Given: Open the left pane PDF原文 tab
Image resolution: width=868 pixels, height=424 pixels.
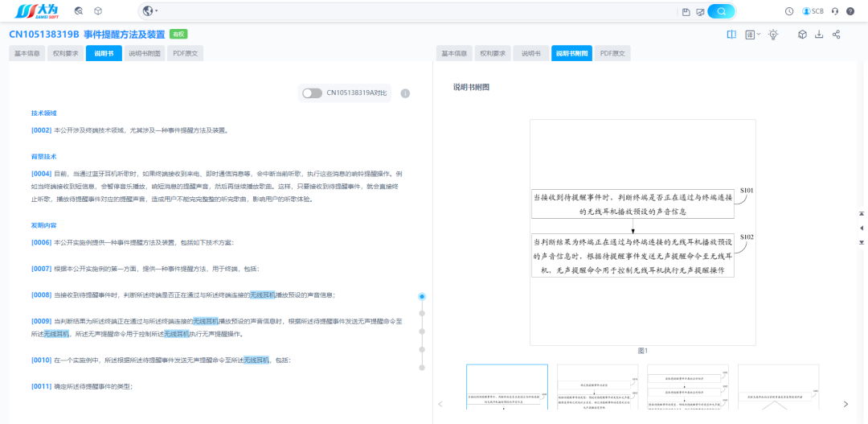Looking at the screenshot, I should 186,54.
